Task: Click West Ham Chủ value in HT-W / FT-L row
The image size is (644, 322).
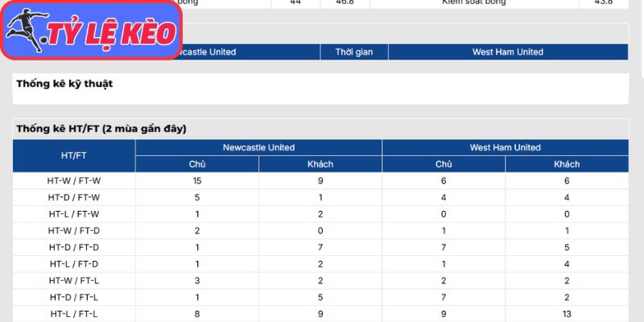Action: 444,281
